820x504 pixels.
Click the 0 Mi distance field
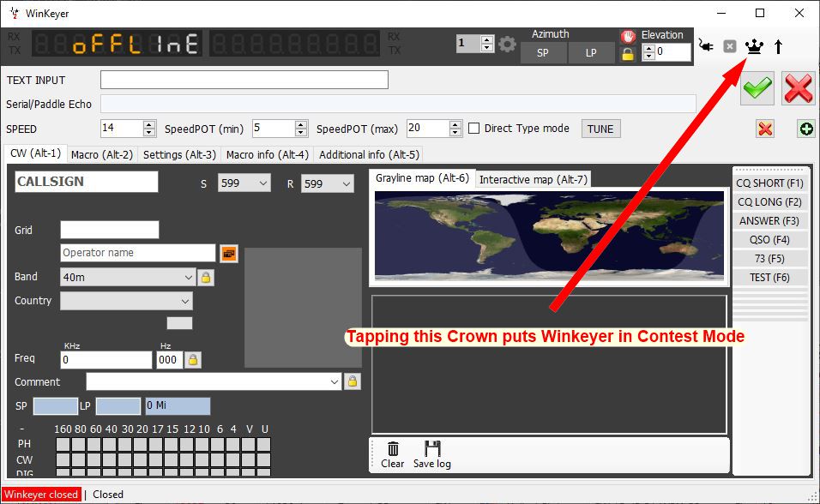click(178, 406)
